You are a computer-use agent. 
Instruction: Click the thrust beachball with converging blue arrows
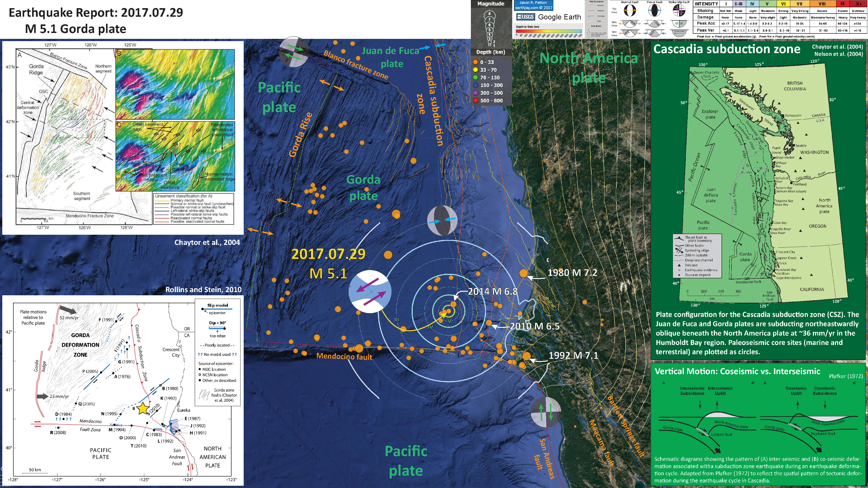(x=442, y=220)
